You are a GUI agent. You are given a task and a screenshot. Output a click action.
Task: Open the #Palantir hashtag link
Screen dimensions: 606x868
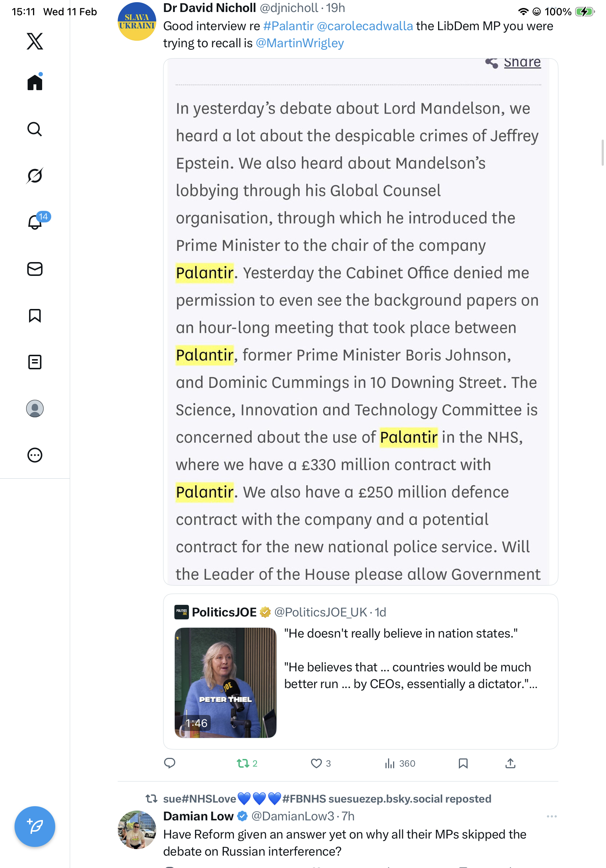tap(288, 26)
